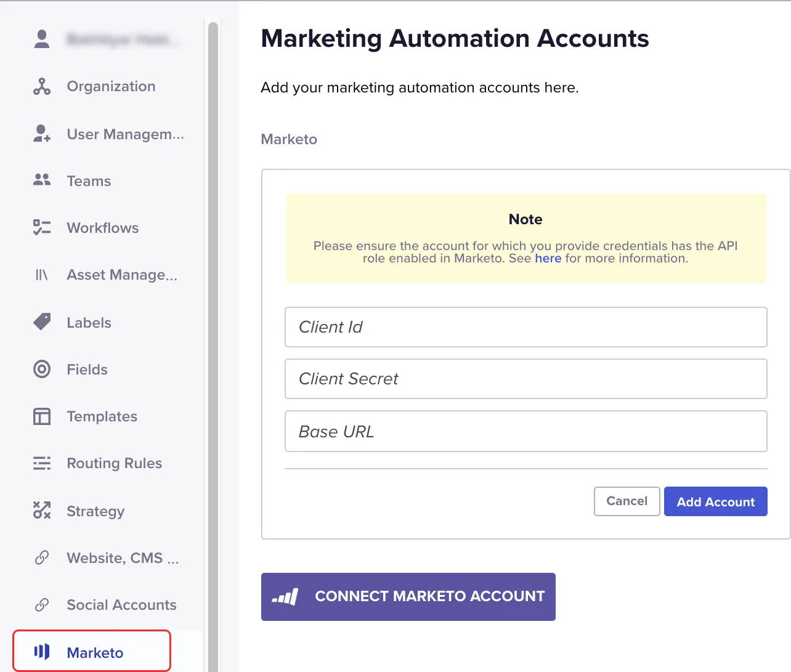Open Asset Management settings
Viewport: 791px width, 672px height.
tap(122, 275)
